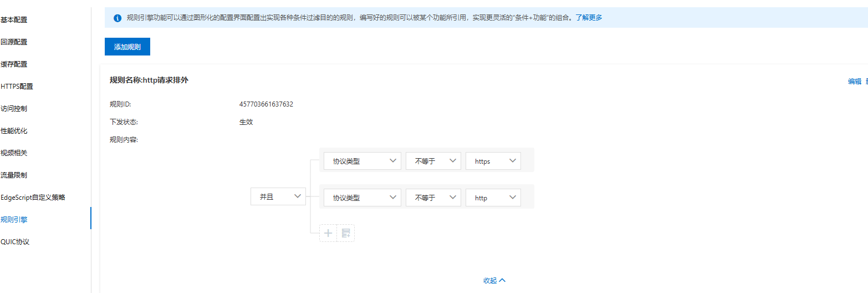Go to 基本配置 in the sidebar
The height and width of the screenshot is (293, 868).
tap(14, 20)
